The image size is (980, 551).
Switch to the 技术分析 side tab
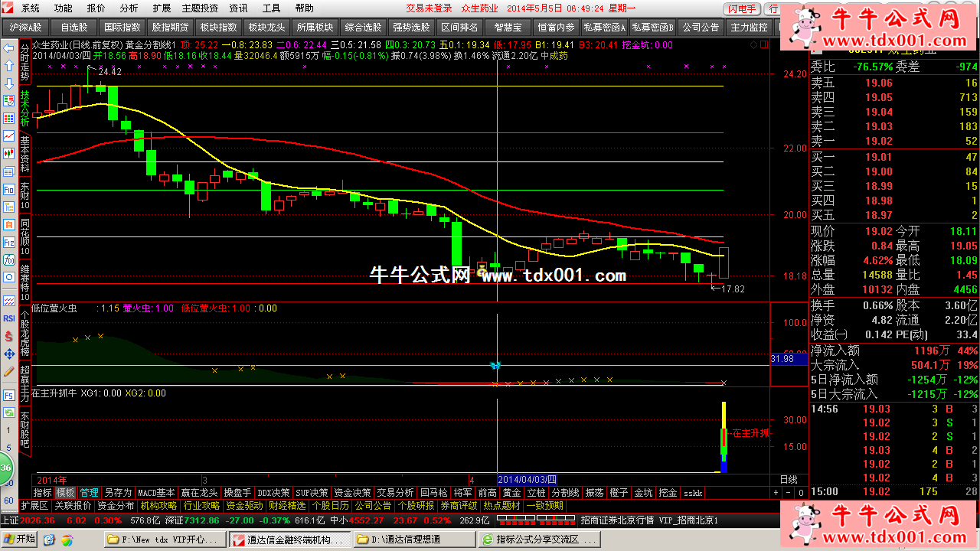coord(24,108)
